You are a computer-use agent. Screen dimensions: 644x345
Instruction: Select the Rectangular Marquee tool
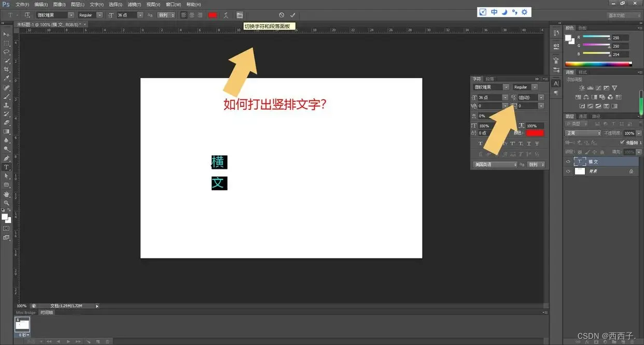[7, 43]
